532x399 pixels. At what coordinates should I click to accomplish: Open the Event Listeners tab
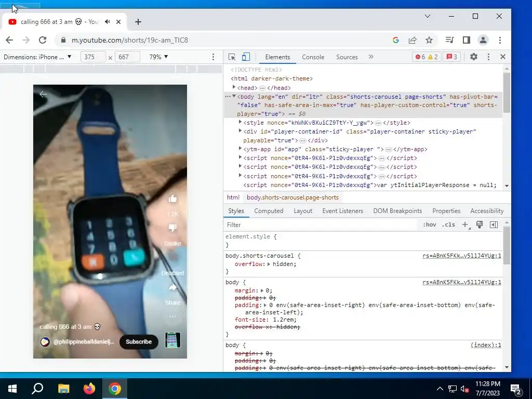(x=343, y=211)
